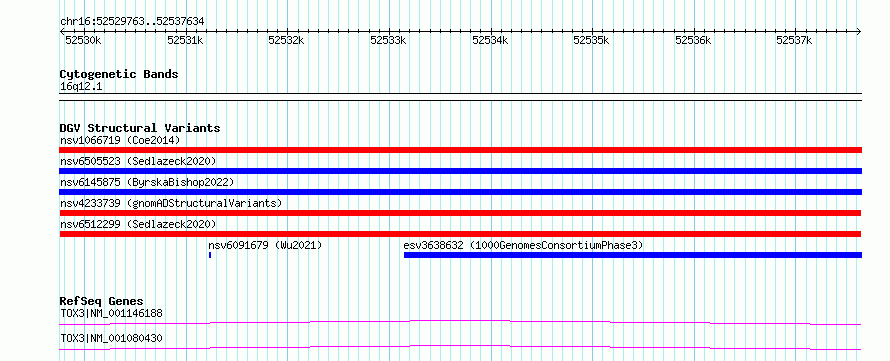Select the TOX3|NM_001080430 gene label
This screenshot has height=361, width=890.
[112, 338]
